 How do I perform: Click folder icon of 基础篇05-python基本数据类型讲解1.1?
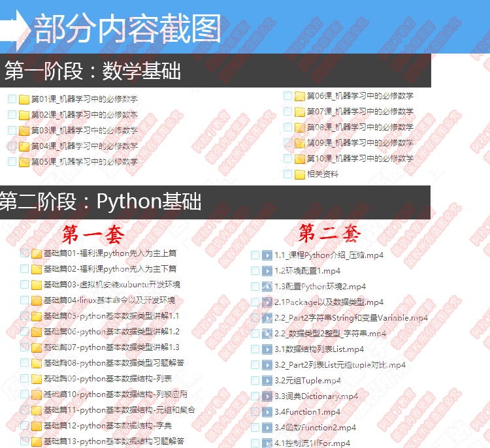tap(37, 316)
